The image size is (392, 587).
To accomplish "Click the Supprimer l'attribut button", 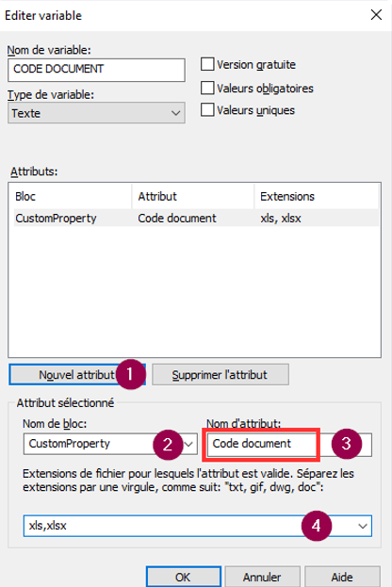I will click(x=220, y=374).
